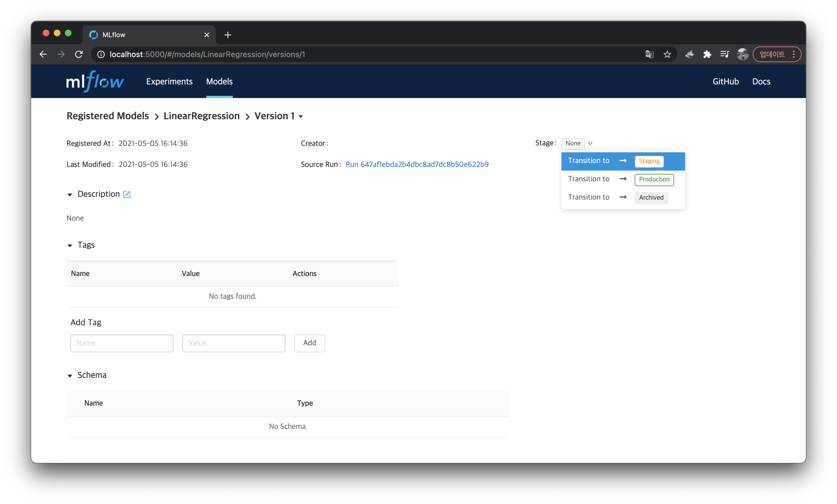
Task: Collapse the Description section
Action: pyautogui.click(x=70, y=194)
